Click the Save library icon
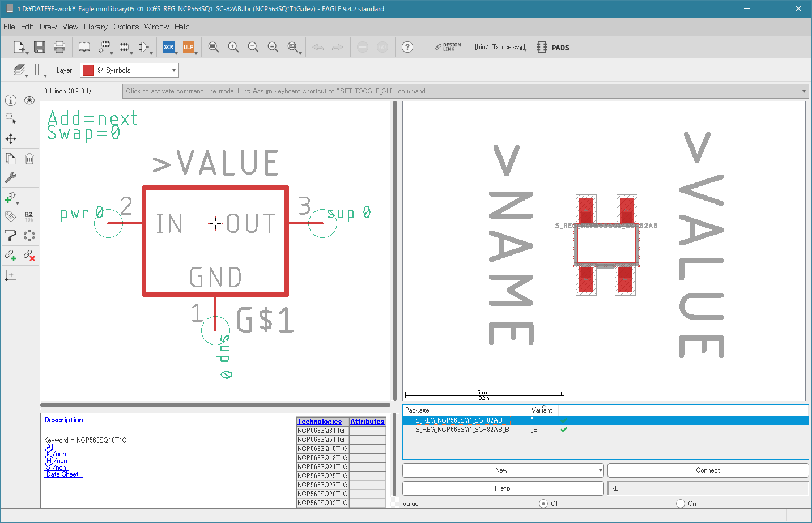Screen dimensions: 812x523 [39, 47]
